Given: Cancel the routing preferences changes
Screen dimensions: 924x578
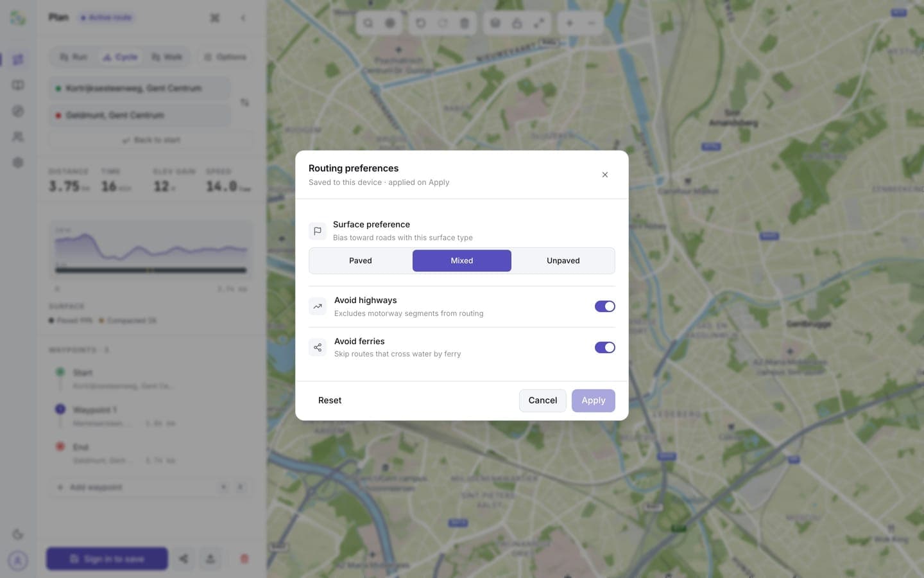Looking at the screenshot, I should 543,400.
